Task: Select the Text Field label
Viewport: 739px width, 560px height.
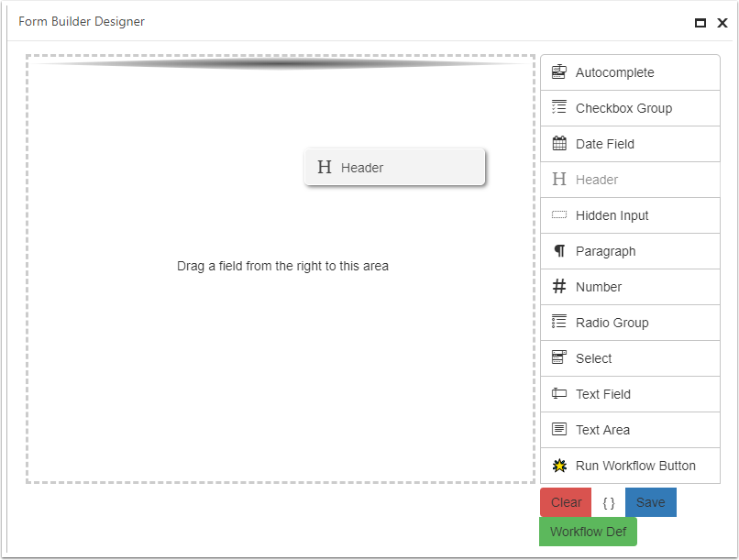Action: [x=602, y=394]
